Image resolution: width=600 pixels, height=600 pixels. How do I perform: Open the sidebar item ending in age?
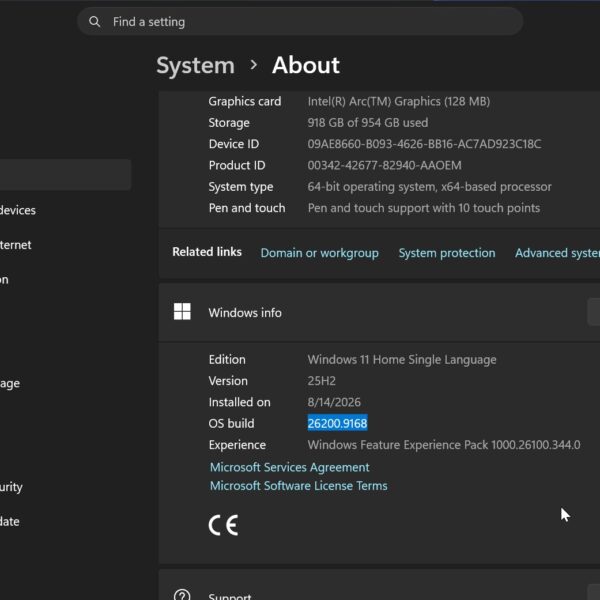pyautogui.click(x=10, y=383)
